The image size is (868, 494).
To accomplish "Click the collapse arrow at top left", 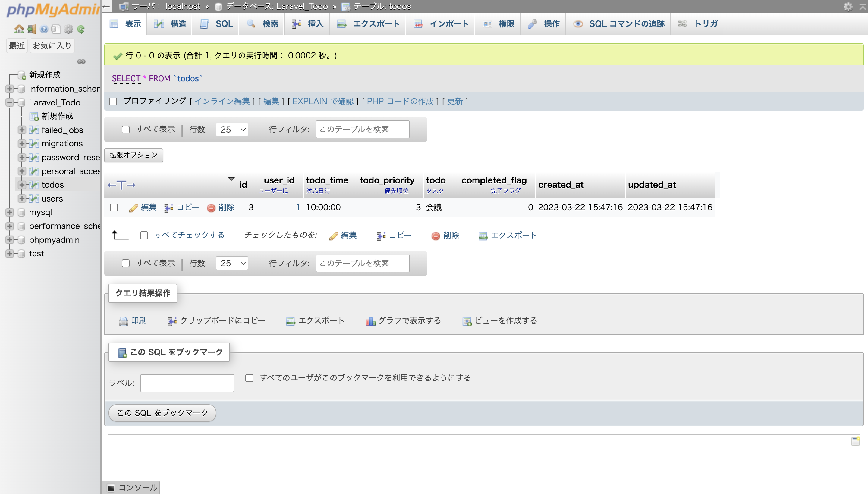I will (x=106, y=6).
